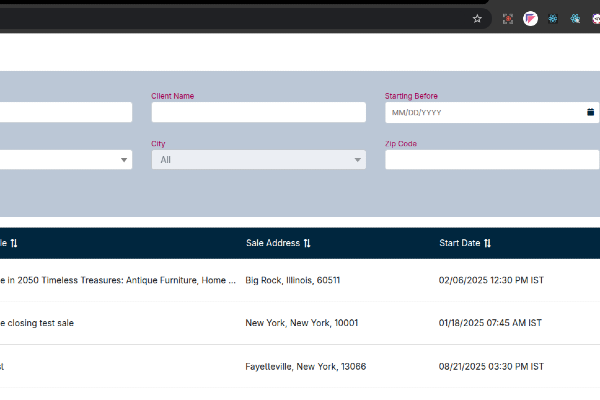Click into the Client Name field
The image size is (600, 400).
258,112
